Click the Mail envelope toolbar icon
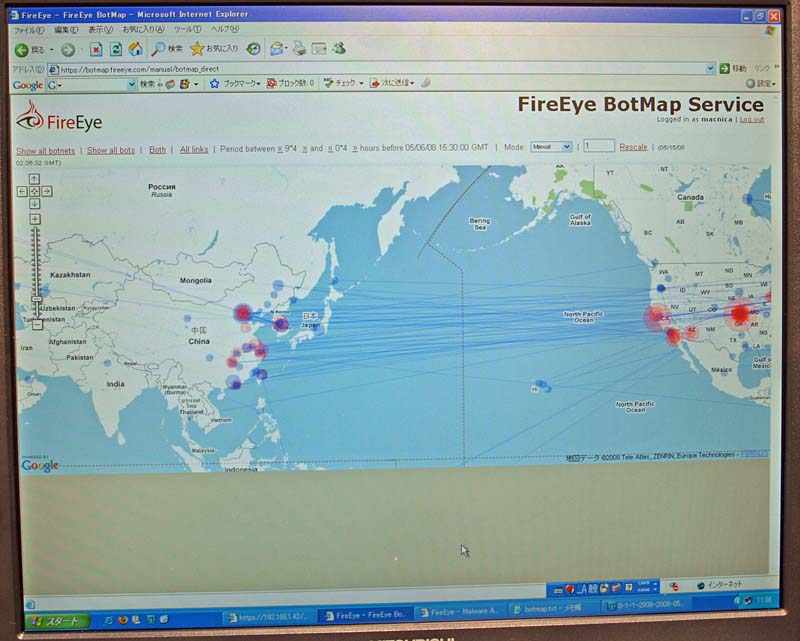This screenshot has width=800, height=641. pos(277,48)
